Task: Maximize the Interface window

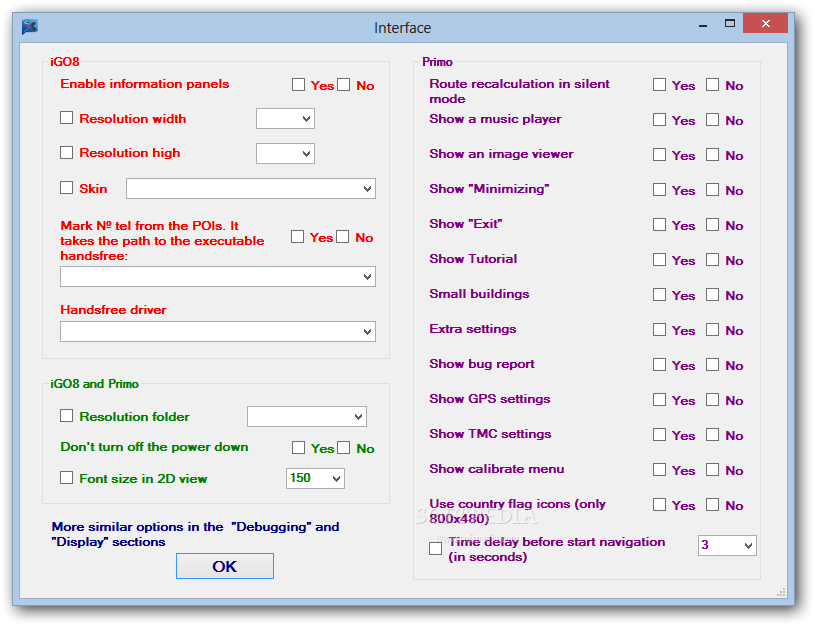Action: (730, 24)
